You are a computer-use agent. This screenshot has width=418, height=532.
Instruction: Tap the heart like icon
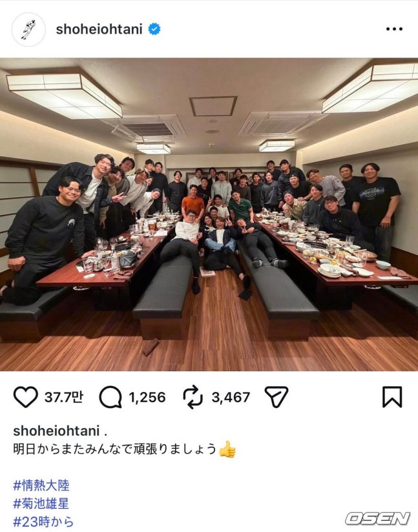pyautogui.click(x=25, y=396)
